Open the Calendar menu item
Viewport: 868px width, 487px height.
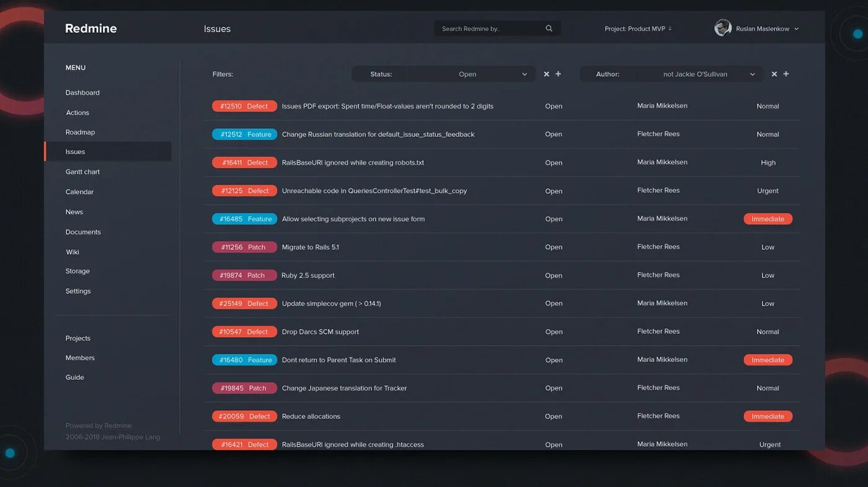(79, 192)
